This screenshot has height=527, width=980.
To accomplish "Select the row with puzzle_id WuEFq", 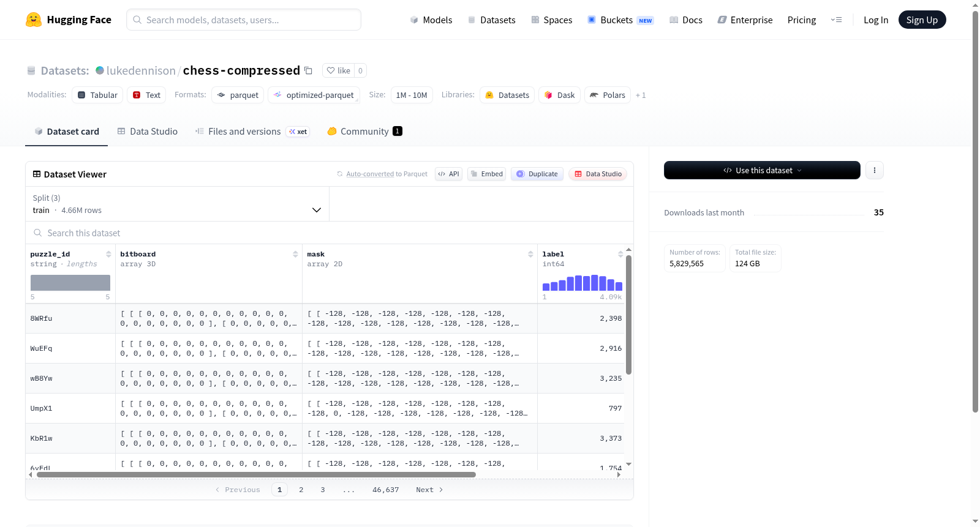I will [x=325, y=348].
